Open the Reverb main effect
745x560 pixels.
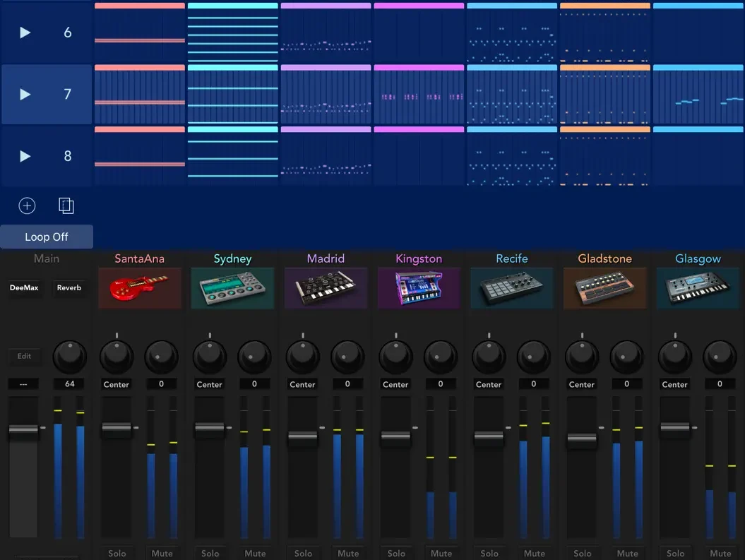click(69, 288)
